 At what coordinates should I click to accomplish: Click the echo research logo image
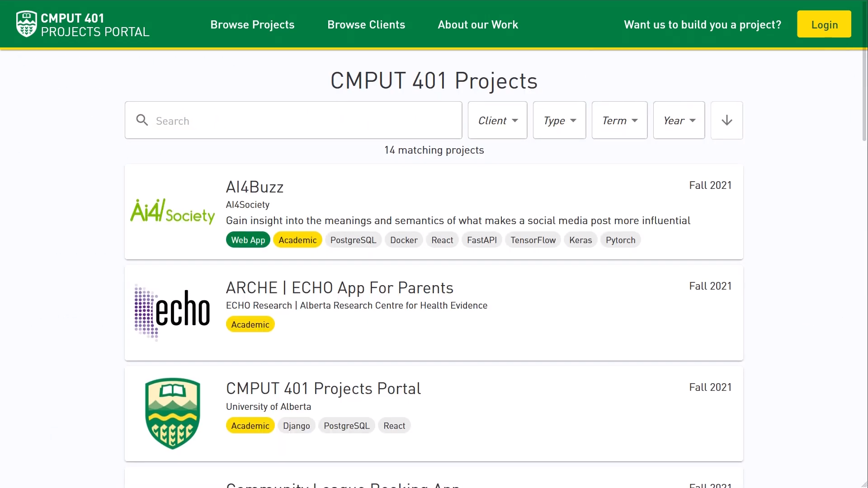[x=172, y=311]
